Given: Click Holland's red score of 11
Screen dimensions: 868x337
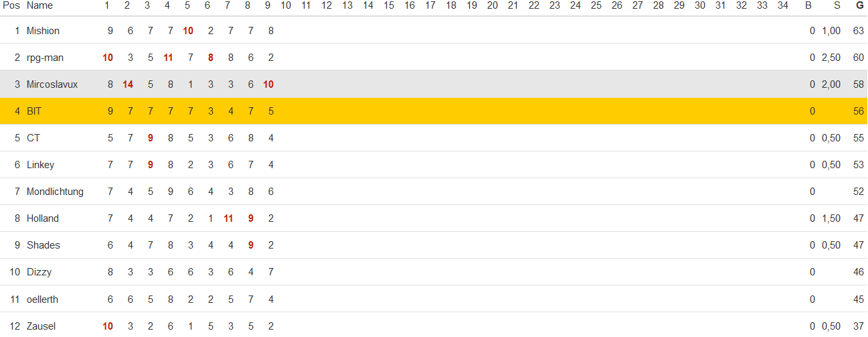Looking at the screenshot, I should 228,218.
